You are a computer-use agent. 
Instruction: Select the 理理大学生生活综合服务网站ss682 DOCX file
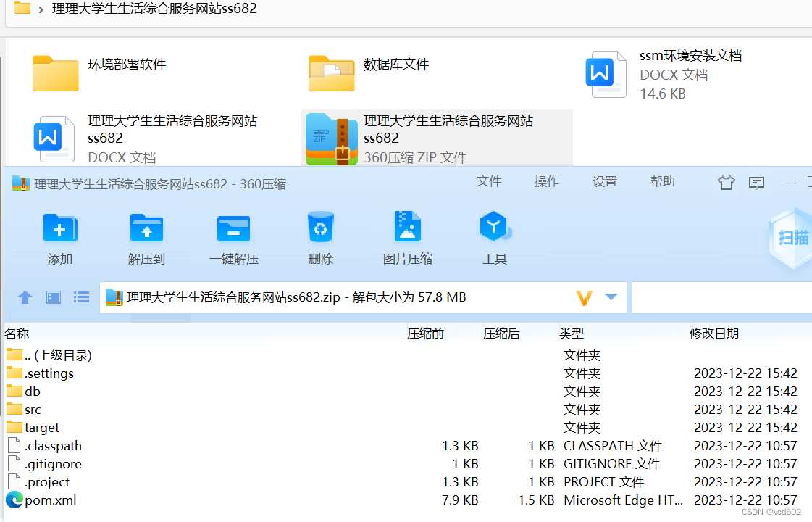pos(146,138)
